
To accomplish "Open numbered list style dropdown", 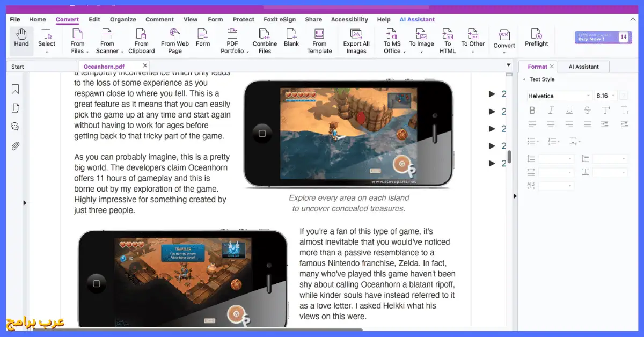I will (554, 141).
